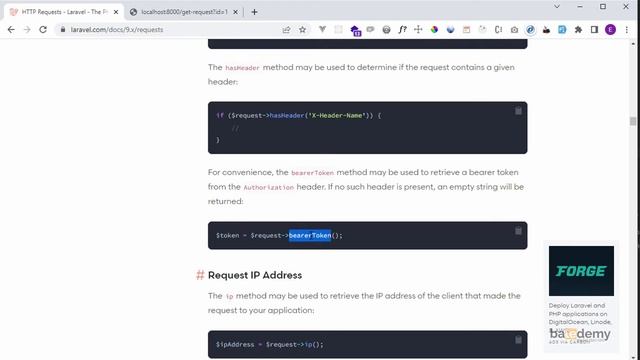Click the scrollbar up arrow
The height and width of the screenshot is (360, 640).
[x=633, y=43]
